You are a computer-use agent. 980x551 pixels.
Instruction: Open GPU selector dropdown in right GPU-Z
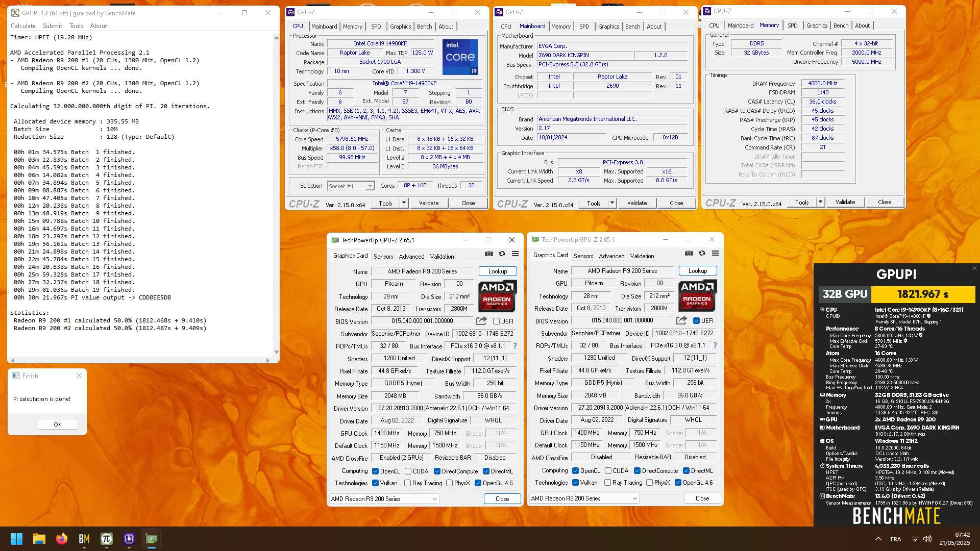click(x=584, y=498)
